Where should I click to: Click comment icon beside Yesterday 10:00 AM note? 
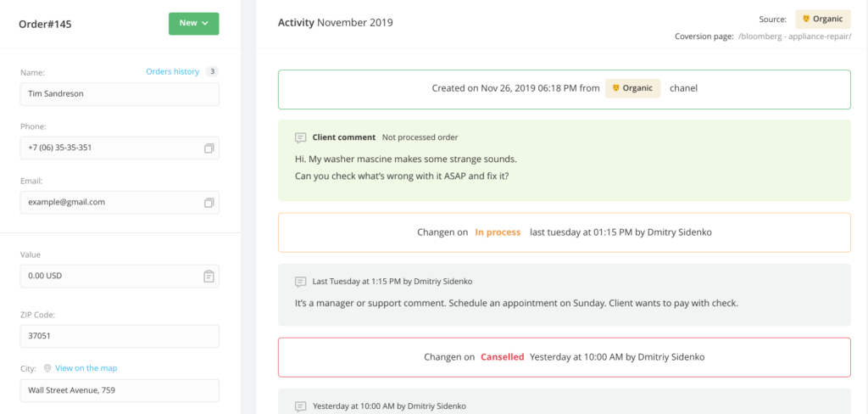point(301,406)
